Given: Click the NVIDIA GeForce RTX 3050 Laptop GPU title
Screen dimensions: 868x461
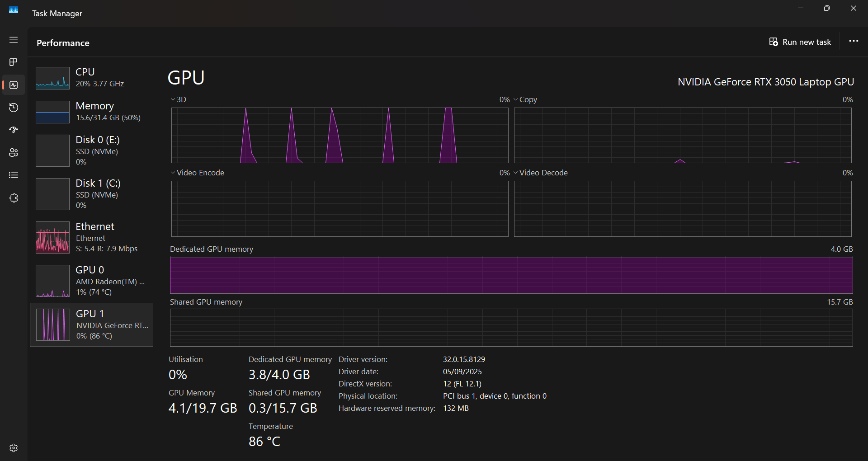Looking at the screenshot, I should click(x=765, y=82).
